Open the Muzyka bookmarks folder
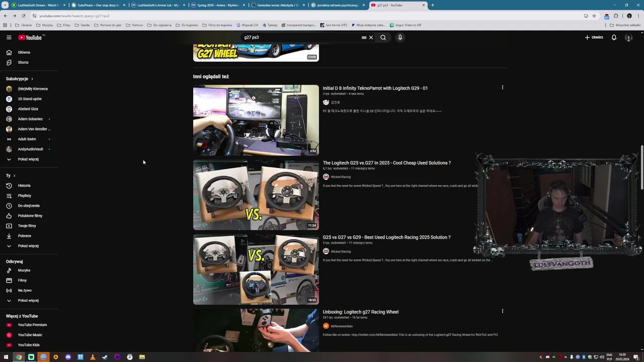 [44, 25]
